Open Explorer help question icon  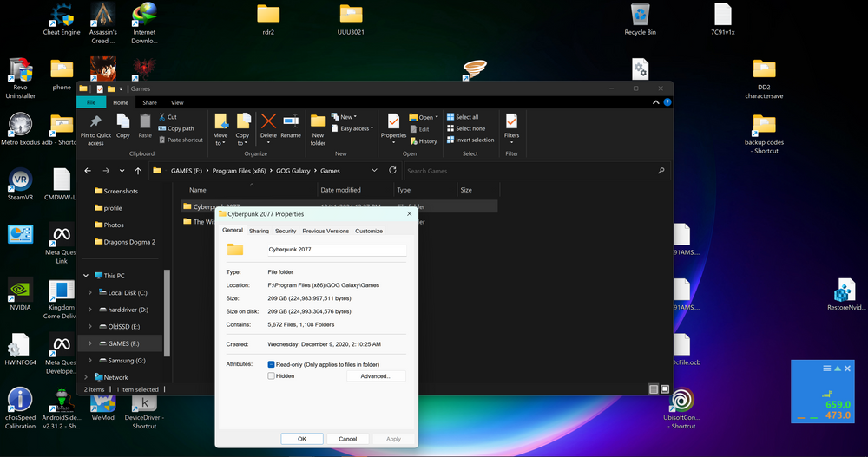[667, 102]
